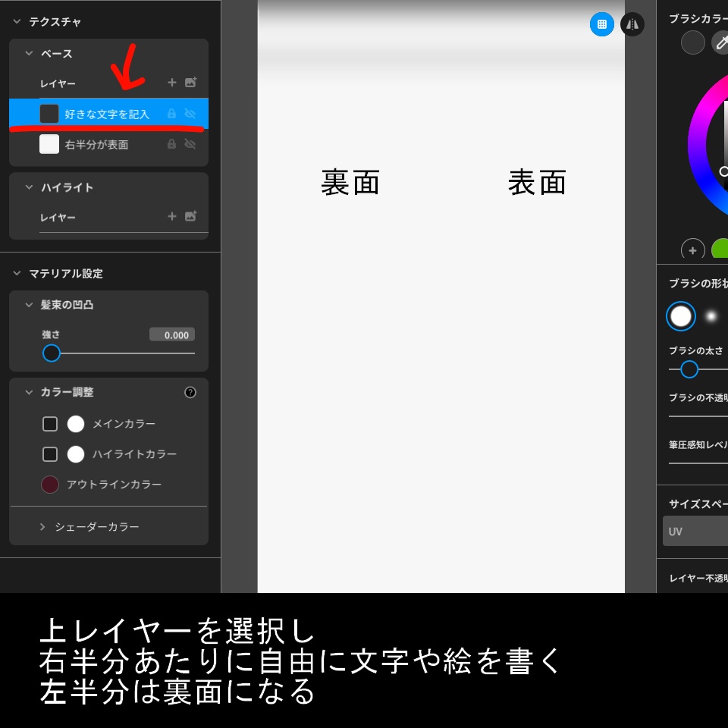Click the plus icon below the color wheel
The height and width of the screenshot is (728, 728).
click(692, 250)
